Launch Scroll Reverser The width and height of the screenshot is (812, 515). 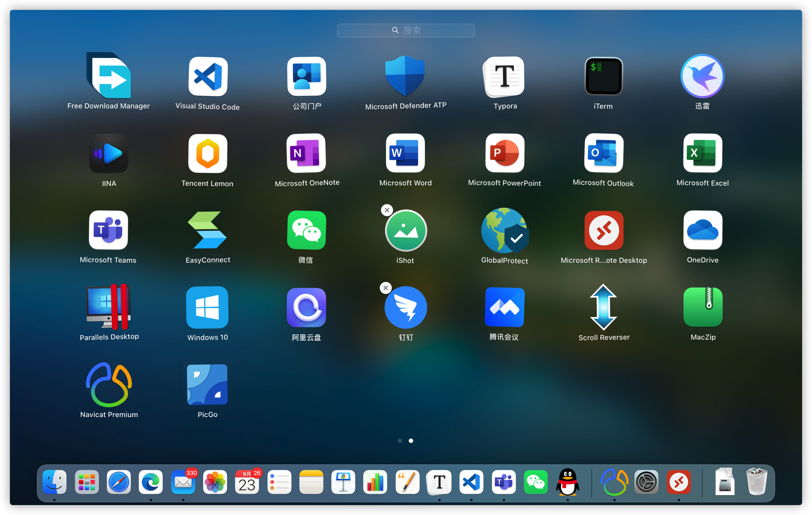(603, 307)
